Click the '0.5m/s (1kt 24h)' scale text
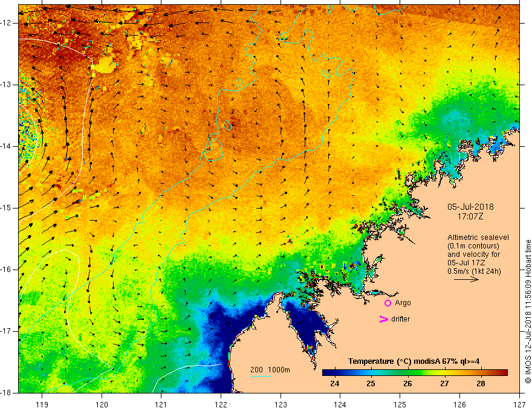 click(x=474, y=271)
